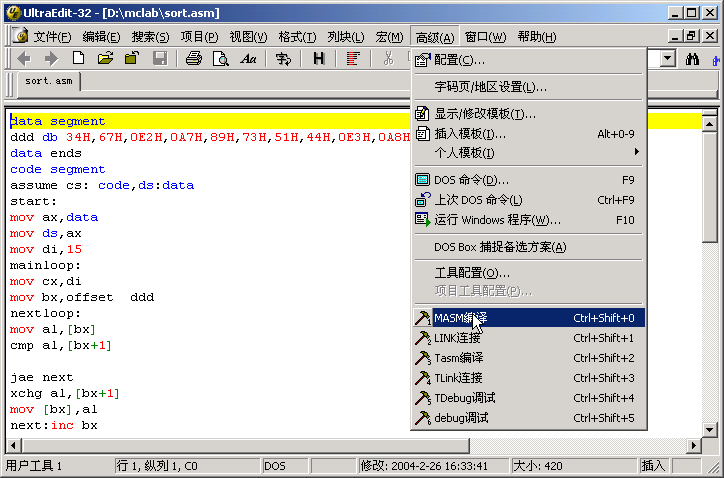Viewport: 724px width, 478px height.
Task: Choose 插入模板(I)... menu entry
Action: [529, 134]
